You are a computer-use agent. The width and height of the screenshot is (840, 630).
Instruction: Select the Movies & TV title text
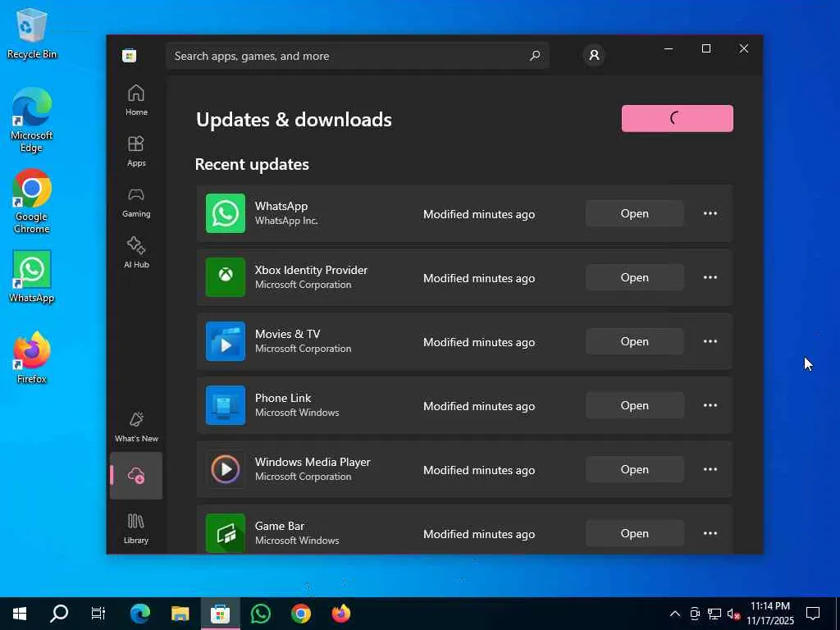[288, 334]
